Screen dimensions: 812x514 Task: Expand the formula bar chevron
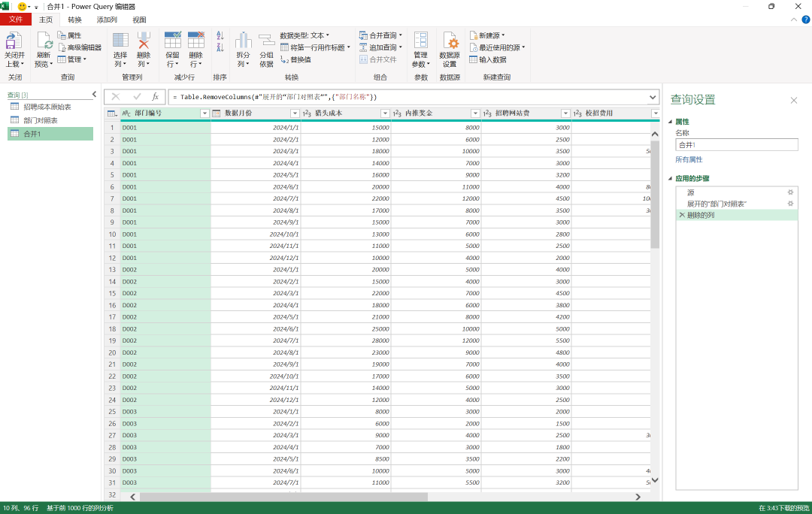pos(653,97)
